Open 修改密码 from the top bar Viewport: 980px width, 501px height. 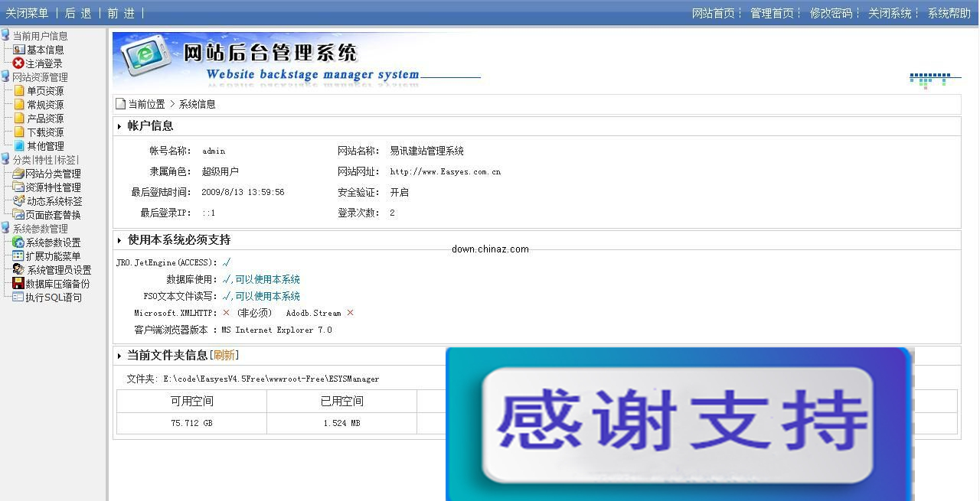coord(831,13)
